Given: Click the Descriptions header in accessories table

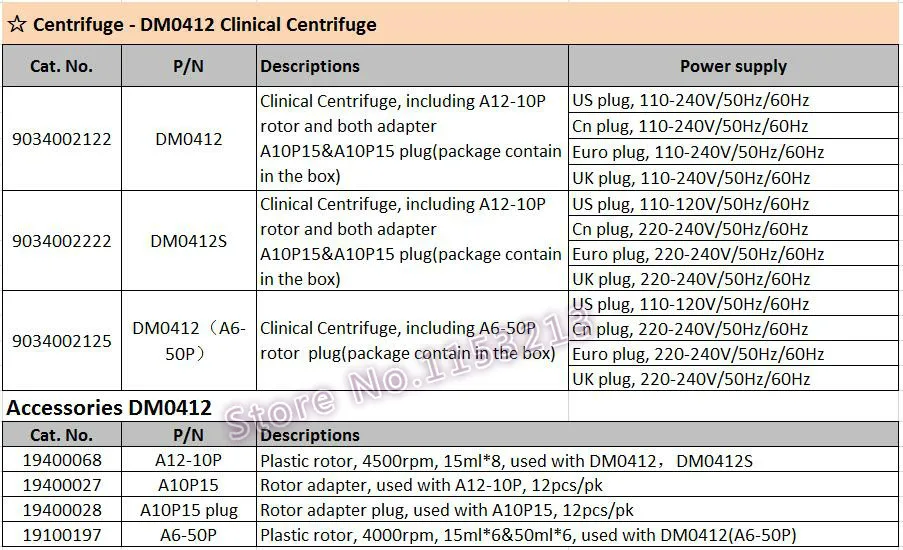Looking at the screenshot, I should [310, 435].
